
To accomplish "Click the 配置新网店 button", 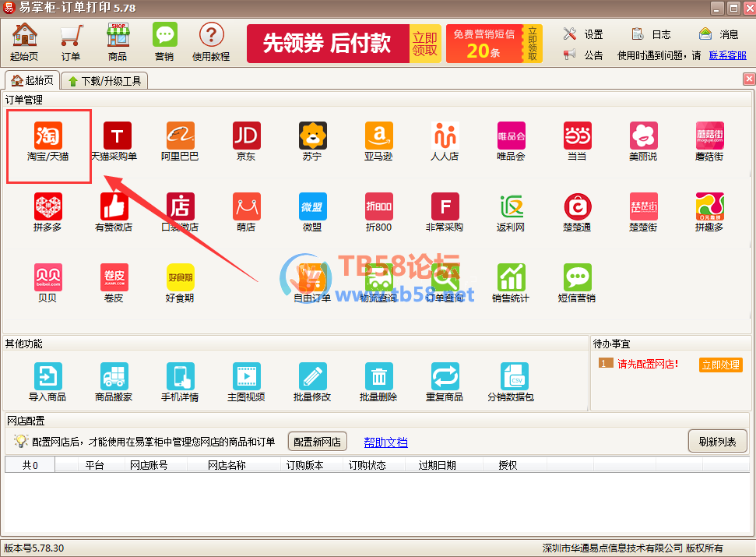I will pyautogui.click(x=317, y=442).
